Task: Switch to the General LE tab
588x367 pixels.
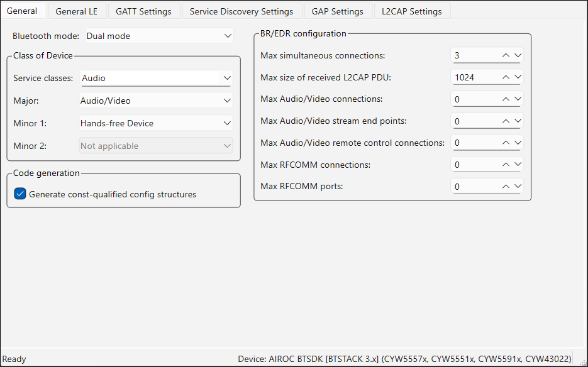Action: pyautogui.click(x=76, y=11)
